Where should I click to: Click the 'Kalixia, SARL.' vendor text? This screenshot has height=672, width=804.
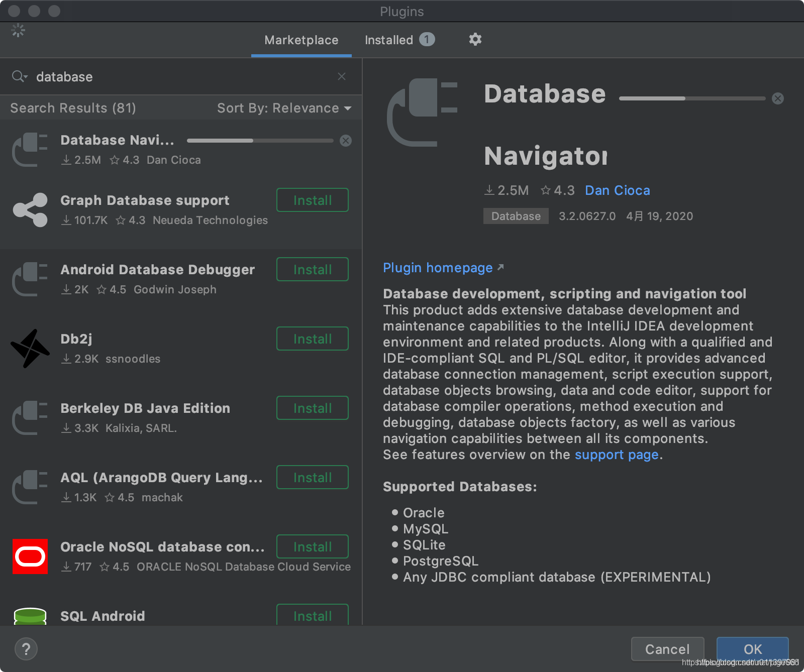pyautogui.click(x=141, y=428)
